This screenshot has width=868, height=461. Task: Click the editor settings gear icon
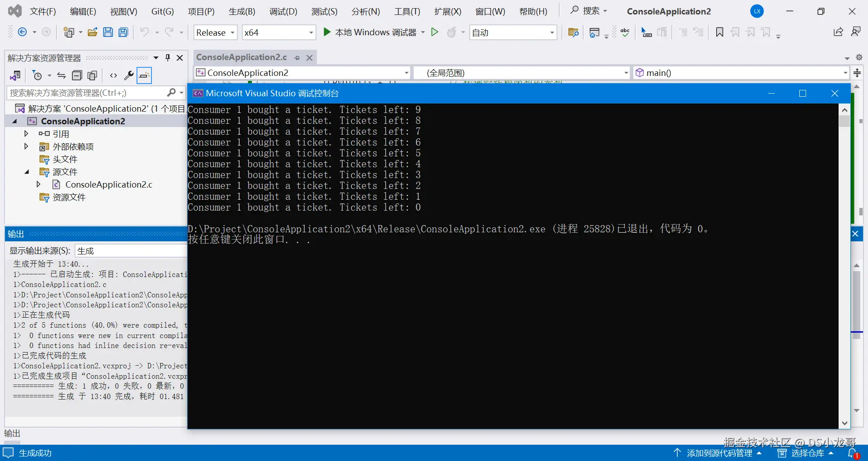tap(859, 57)
